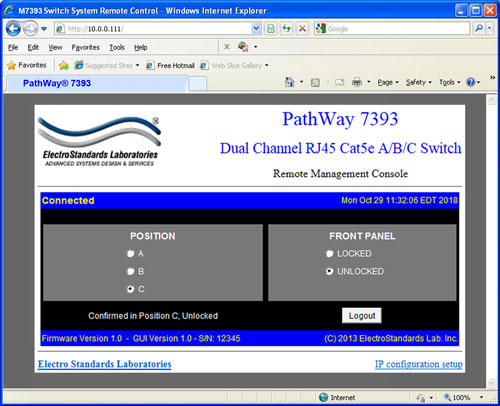
Task: Open the dropdown next to globe icon
Action: tap(256, 47)
